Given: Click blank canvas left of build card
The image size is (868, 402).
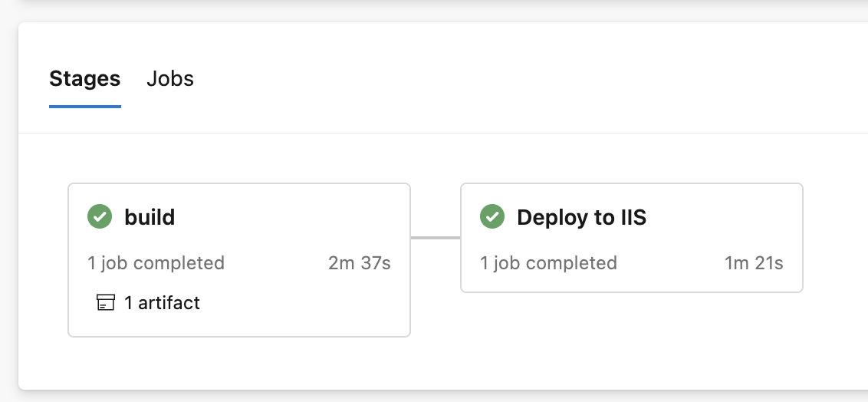Looking at the screenshot, I should (43, 259).
